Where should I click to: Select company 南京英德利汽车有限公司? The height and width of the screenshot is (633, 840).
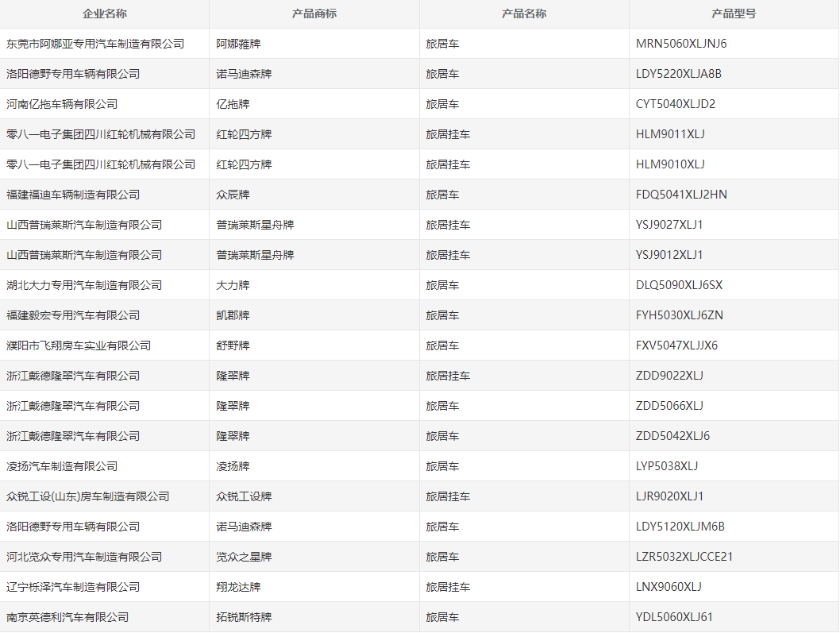(67, 617)
